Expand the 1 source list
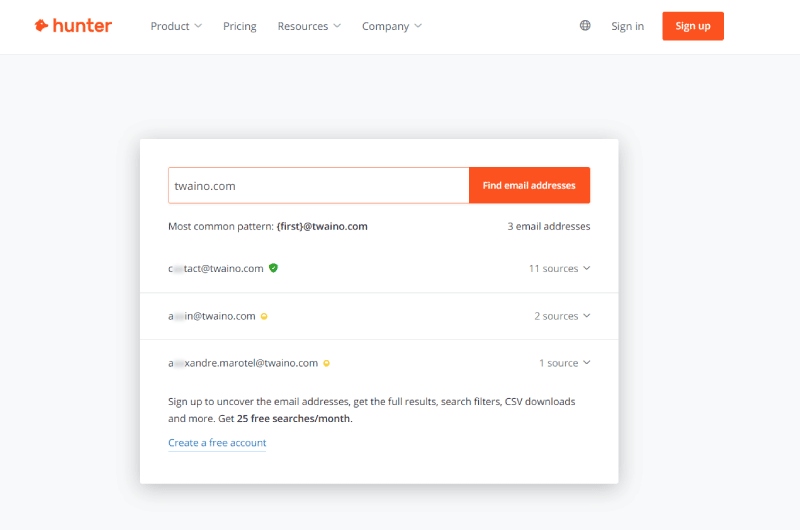The height and width of the screenshot is (530, 800). coord(564,363)
